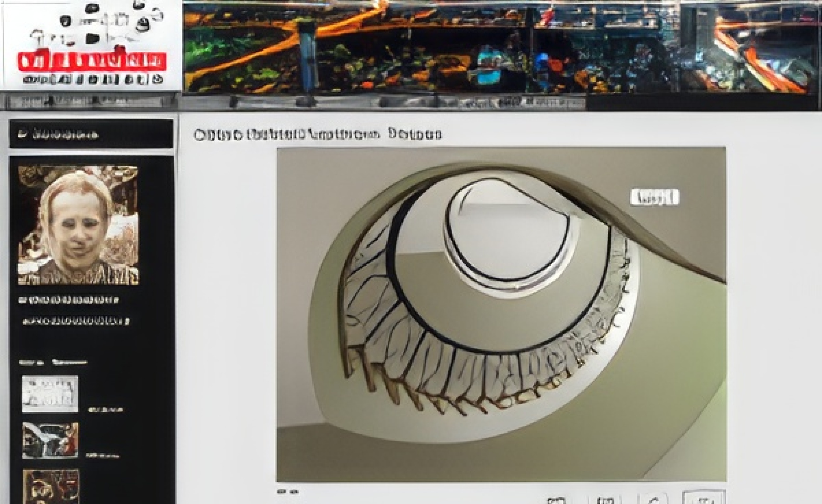822x504 pixels.
Task: Open the third sidebar gallery thumbnail
Action: coord(51,486)
